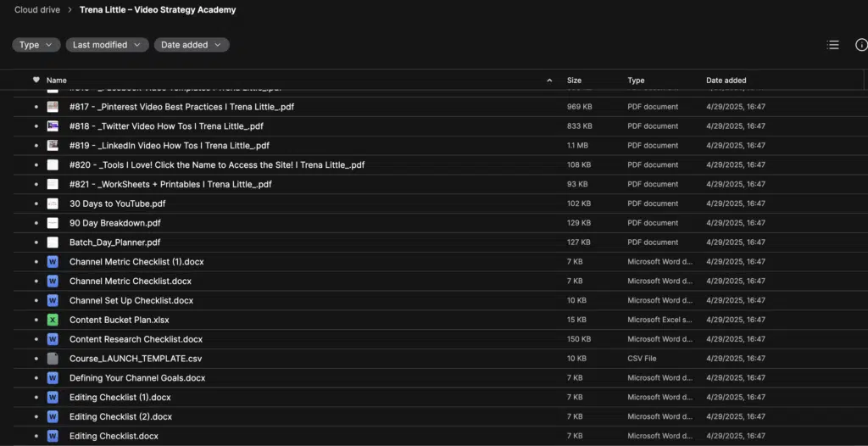Toggle Name sort direction arrow
The image size is (868, 446).
click(549, 81)
